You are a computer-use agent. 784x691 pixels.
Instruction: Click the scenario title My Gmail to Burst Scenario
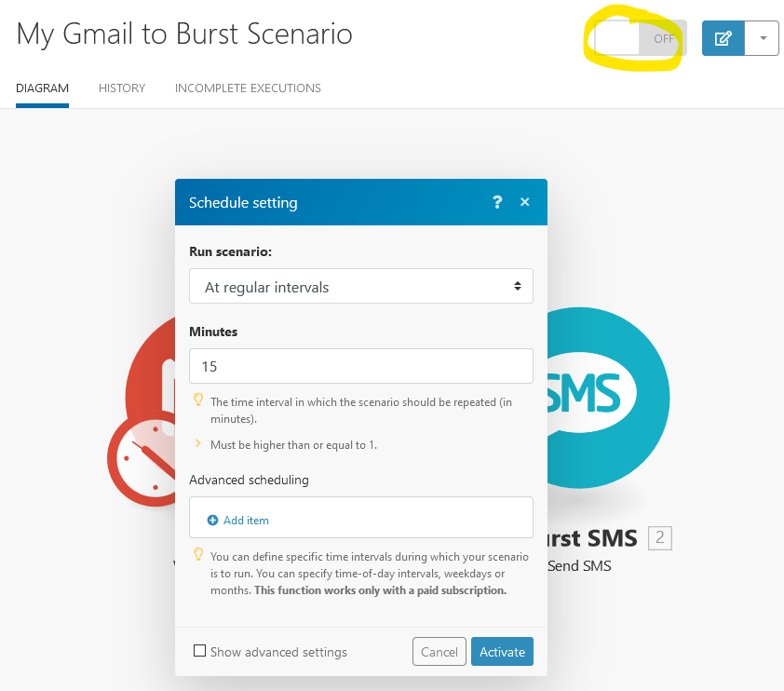[184, 34]
